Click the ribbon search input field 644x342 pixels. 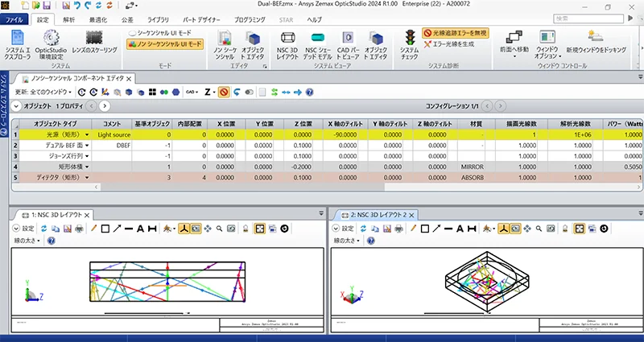588,19
